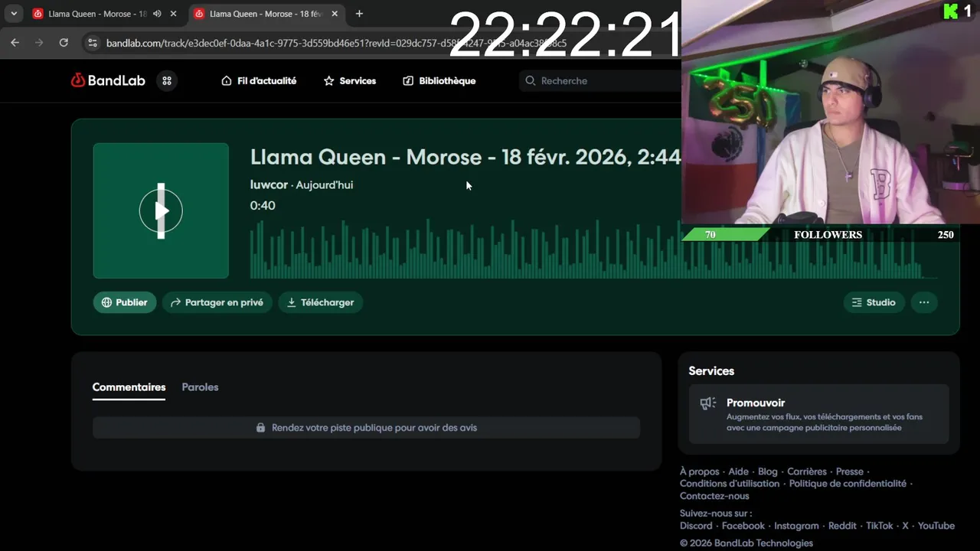Open Conditions d'utilisation
This screenshot has height=551, width=980.
730,484
